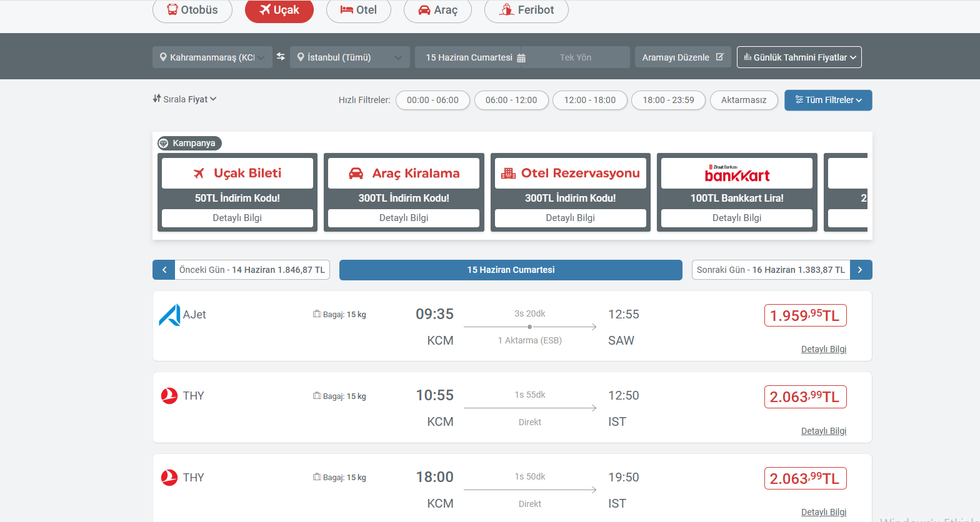Open the Otel tab
The height and width of the screenshot is (522, 980).
(x=359, y=10)
